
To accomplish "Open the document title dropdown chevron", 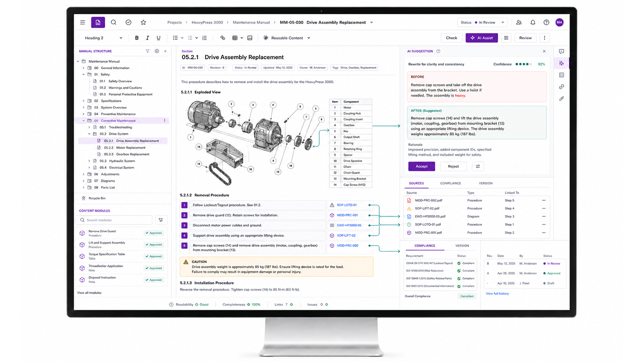I will pyautogui.click(x=371, y=22).
